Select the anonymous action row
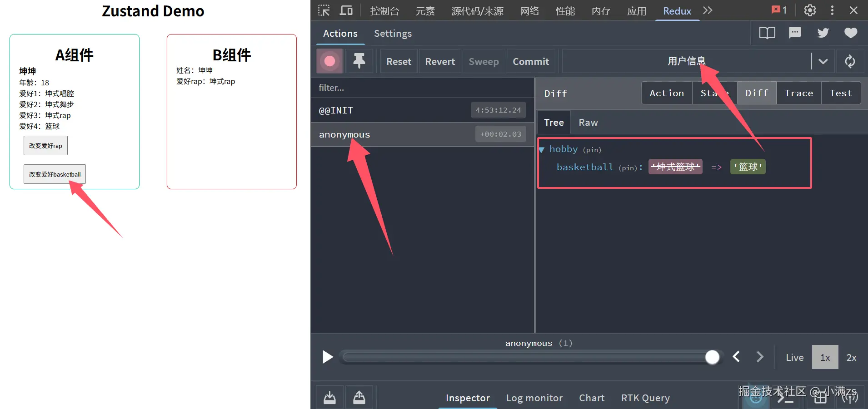868x409 pixels. point(423,134)
